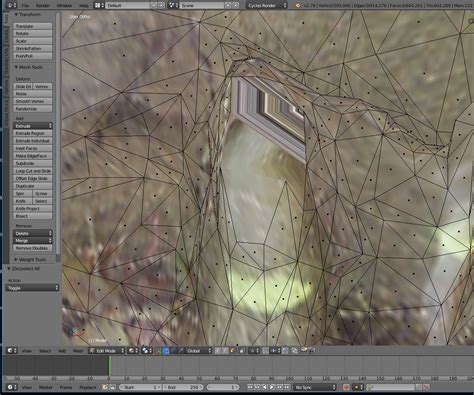
Task: Click the Remove Doubles button
Action: [33, 248]
